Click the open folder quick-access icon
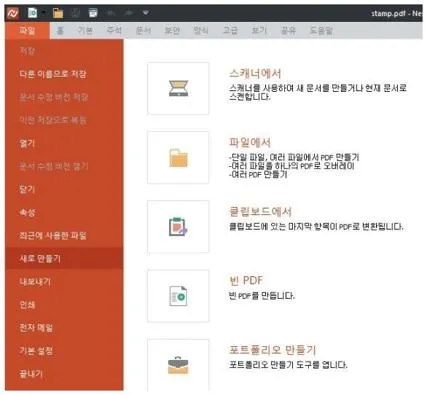 click(58, 13)
